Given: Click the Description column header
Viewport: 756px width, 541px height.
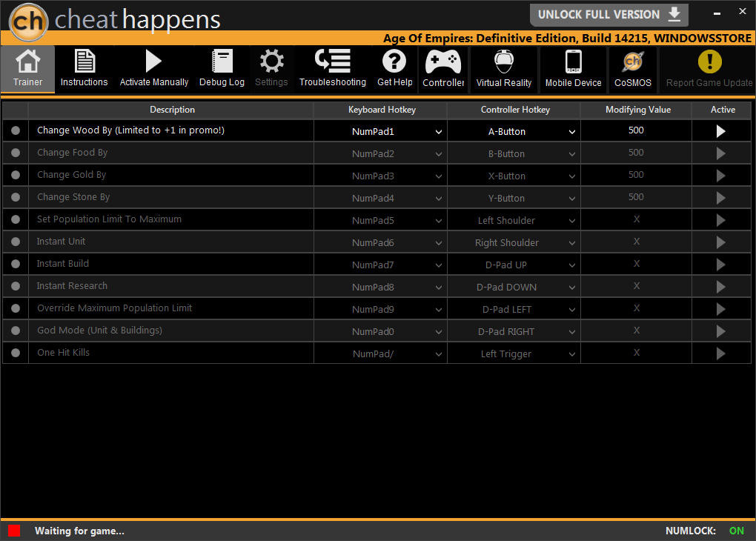Looking at the screenshot, I should click(x=172, y=110).
